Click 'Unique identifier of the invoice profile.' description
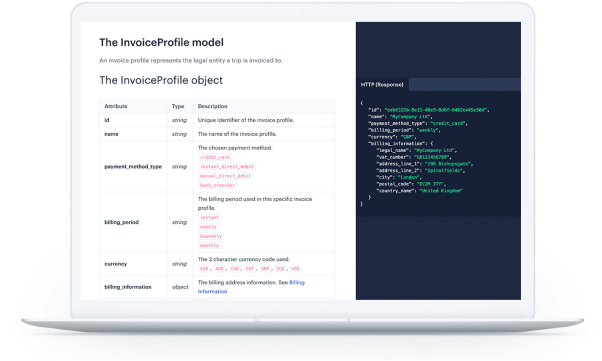602x361 pixels. click(246, 120)
